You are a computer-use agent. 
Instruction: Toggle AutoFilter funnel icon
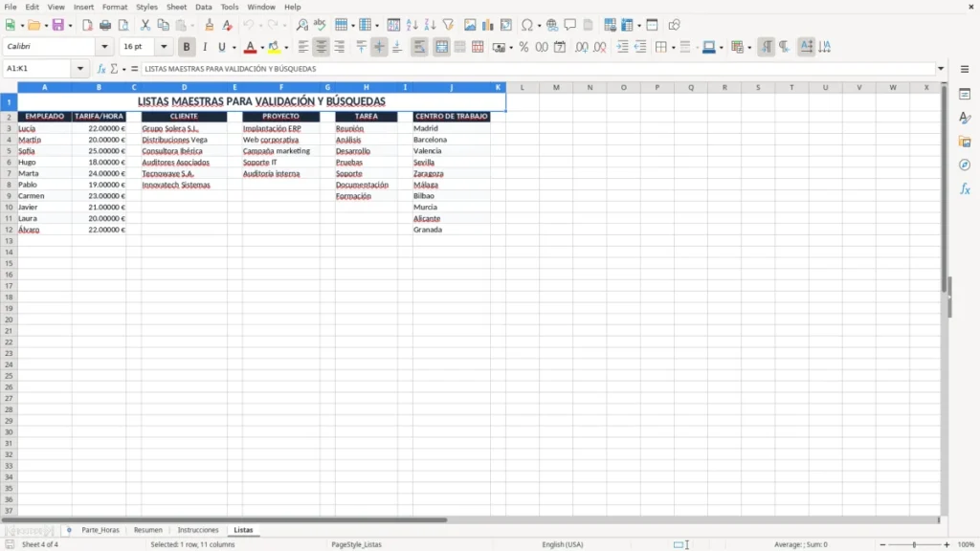(x=448, y=25)
